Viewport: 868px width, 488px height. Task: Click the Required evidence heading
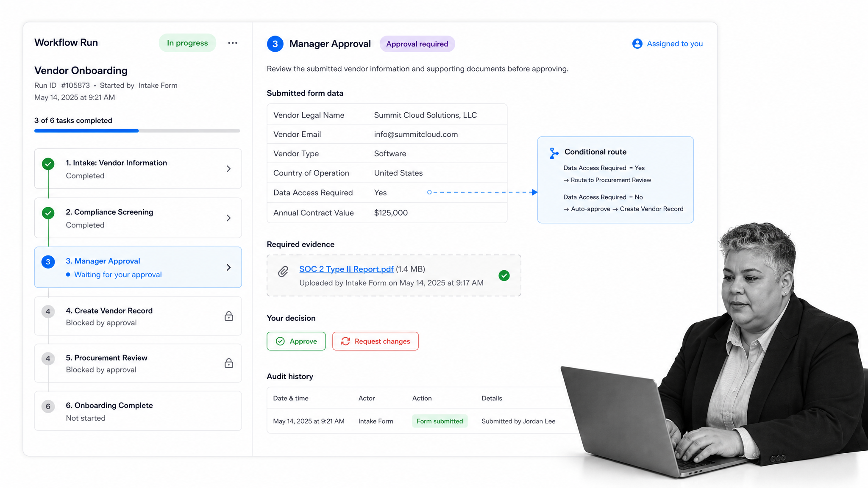pos(300,244)
